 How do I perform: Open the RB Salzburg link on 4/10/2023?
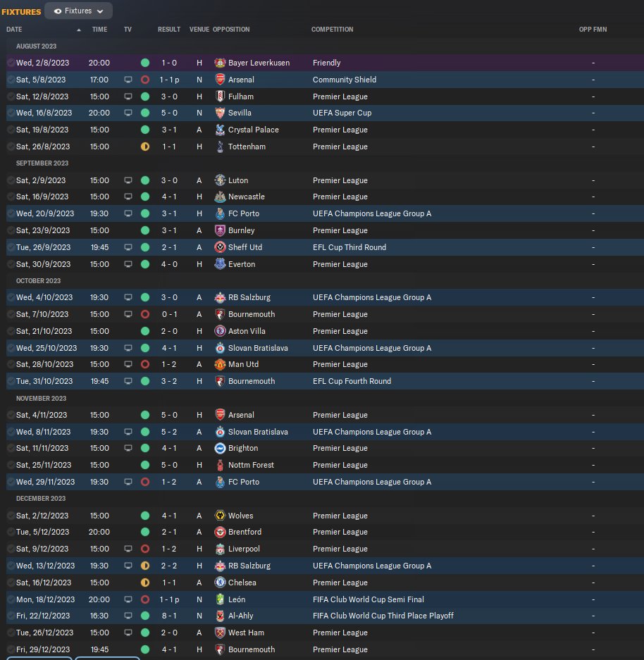coord(249,297)
